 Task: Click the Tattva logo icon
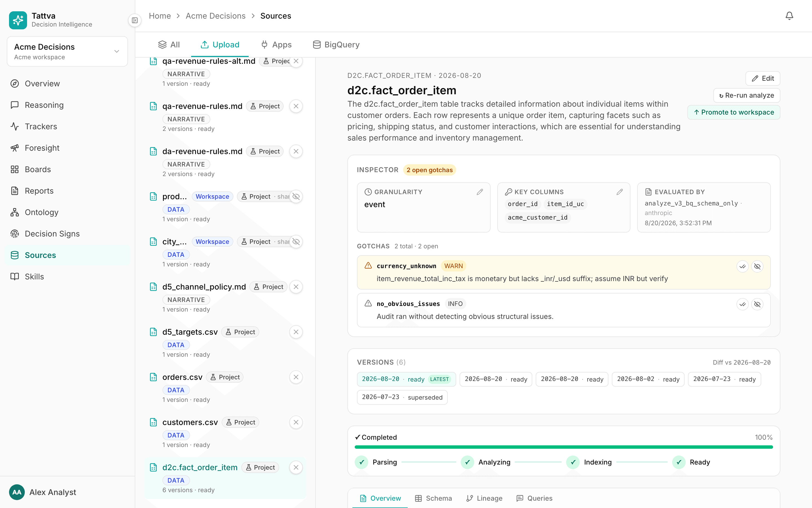click(x=18, y=20)
